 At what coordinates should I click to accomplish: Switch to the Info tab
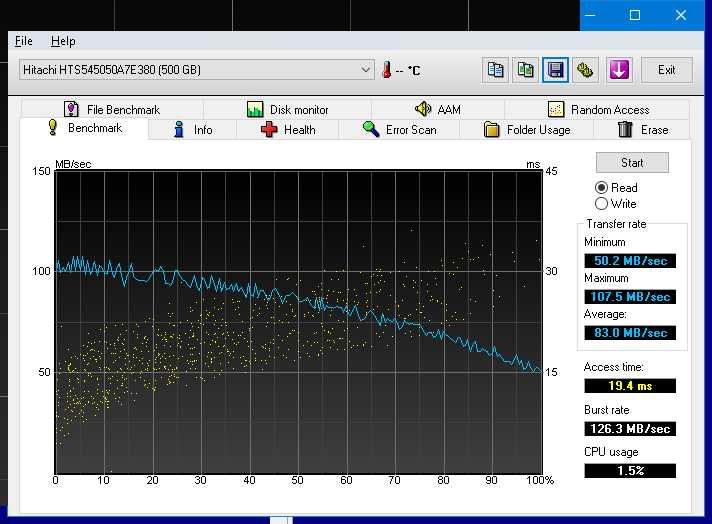coord(193,130)
